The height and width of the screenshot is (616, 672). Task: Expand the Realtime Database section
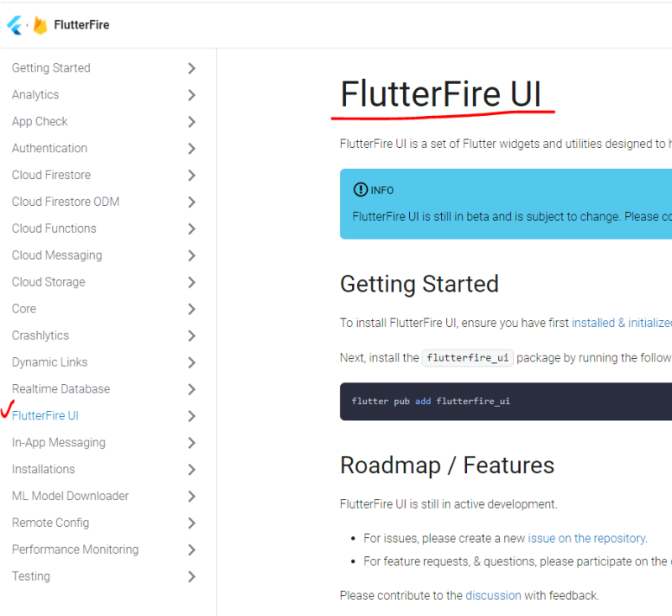pos(192,388)
